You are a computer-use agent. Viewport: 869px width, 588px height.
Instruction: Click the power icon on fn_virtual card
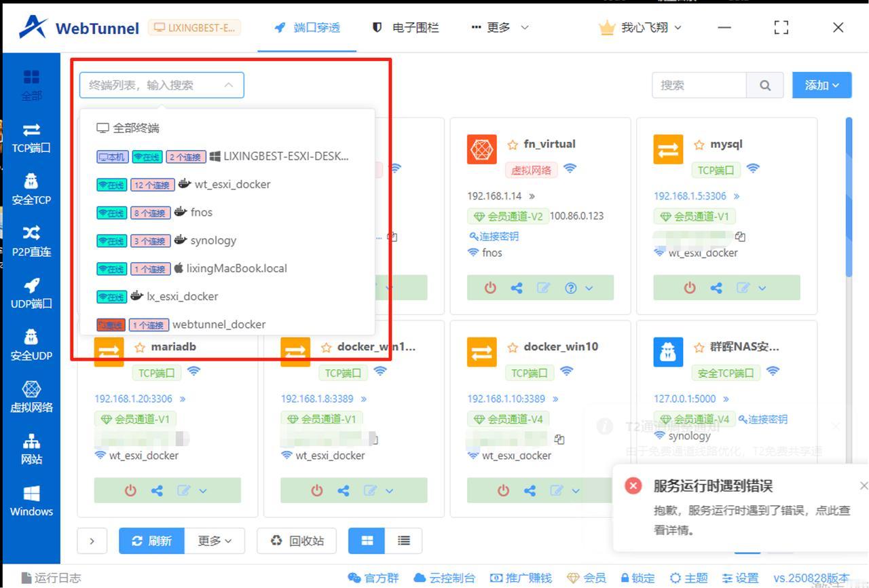[x=490, y=288]
